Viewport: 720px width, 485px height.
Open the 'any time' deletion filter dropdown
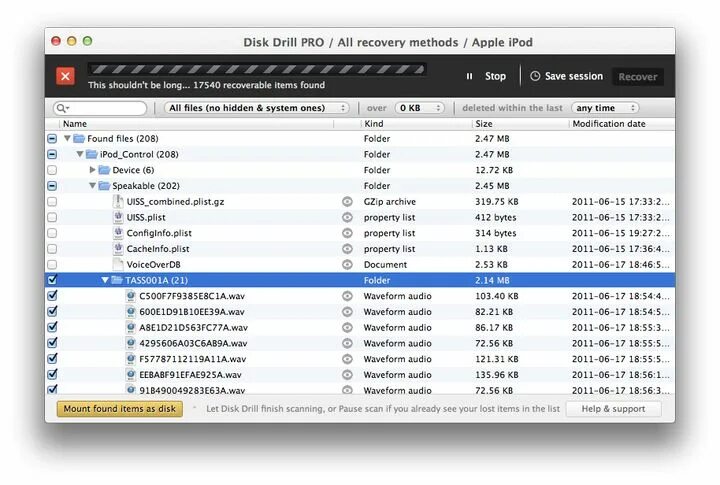click(605, 108)
